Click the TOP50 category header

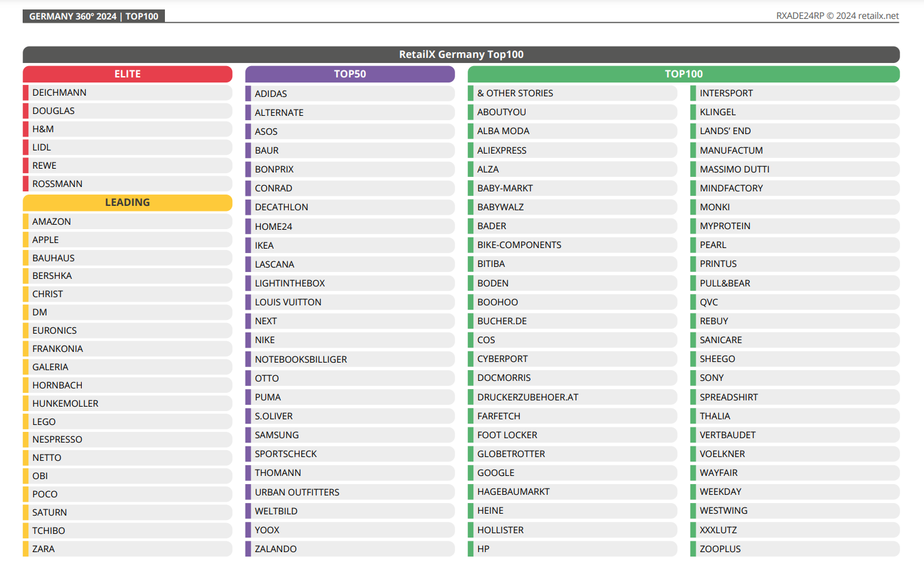click(350, 74)
